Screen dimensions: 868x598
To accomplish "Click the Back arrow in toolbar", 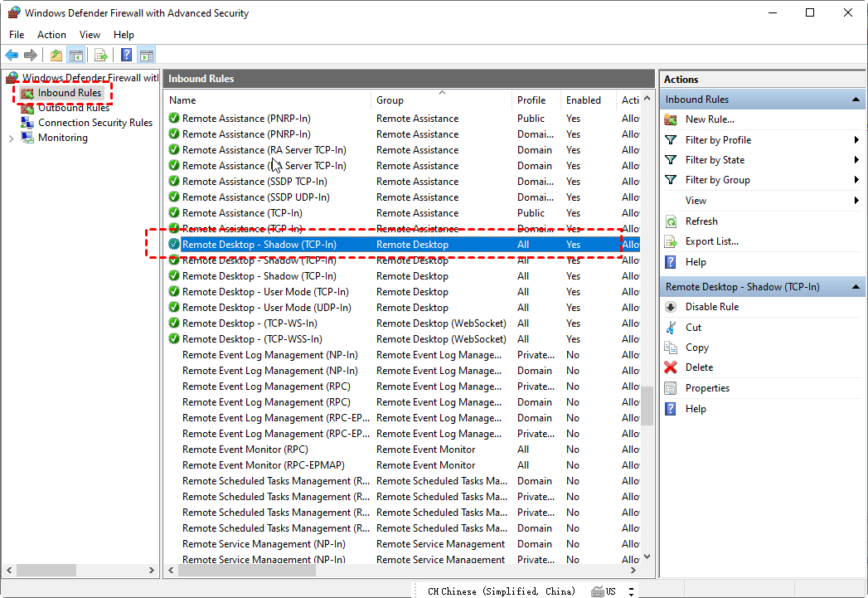I will [12, 56].
